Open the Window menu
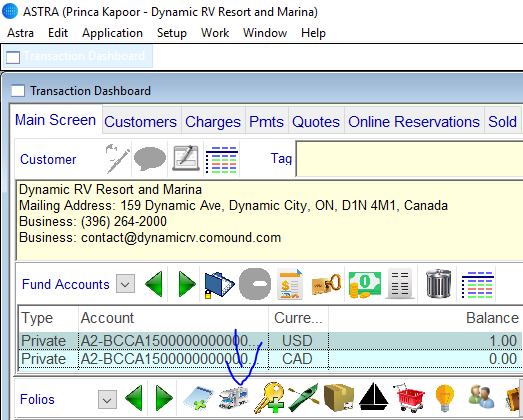Viewport: 523px width, 420px height. [265, 33]
